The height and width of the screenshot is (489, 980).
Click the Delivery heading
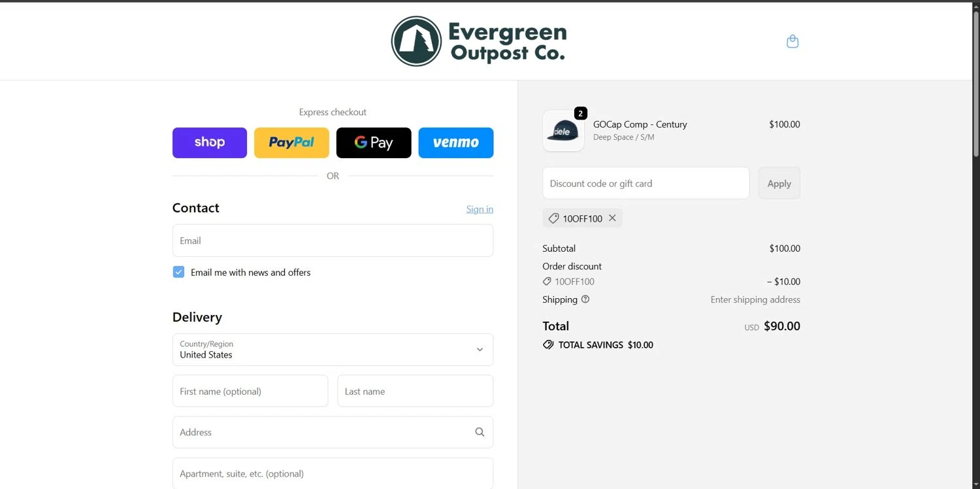(197, 317)
